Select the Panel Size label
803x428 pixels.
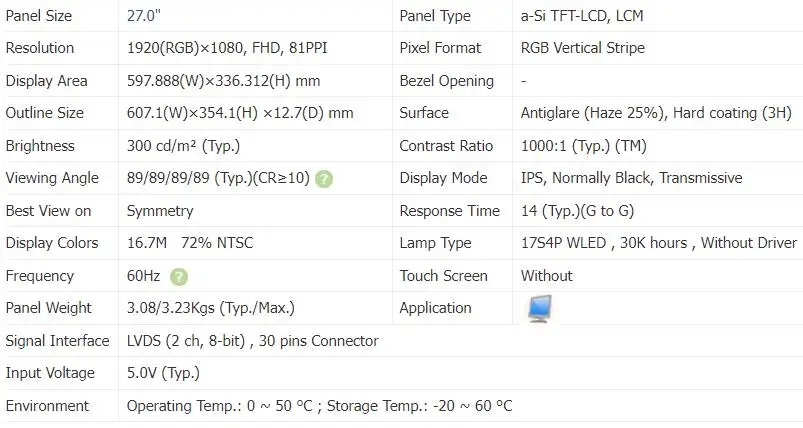click(x=41, y=15)
